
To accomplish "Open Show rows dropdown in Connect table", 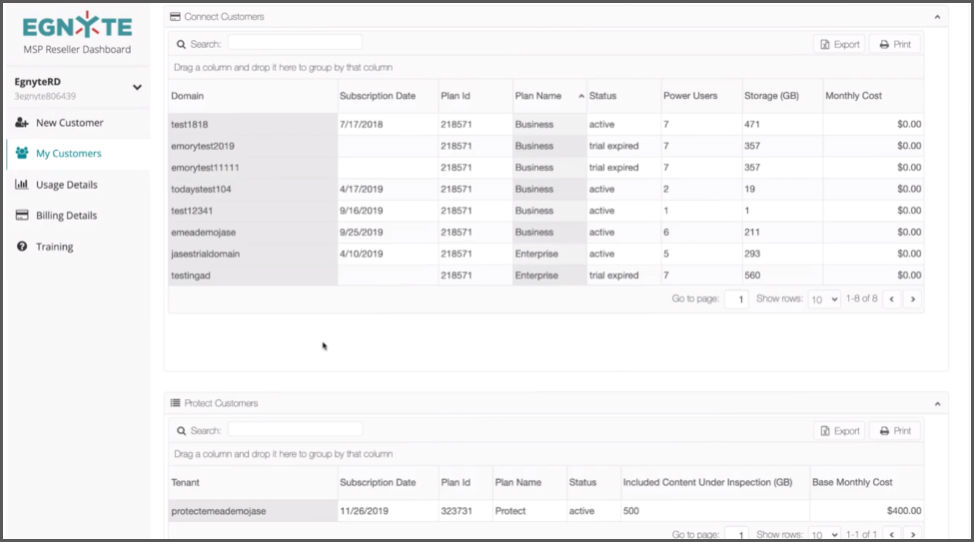I will (824, 299).
